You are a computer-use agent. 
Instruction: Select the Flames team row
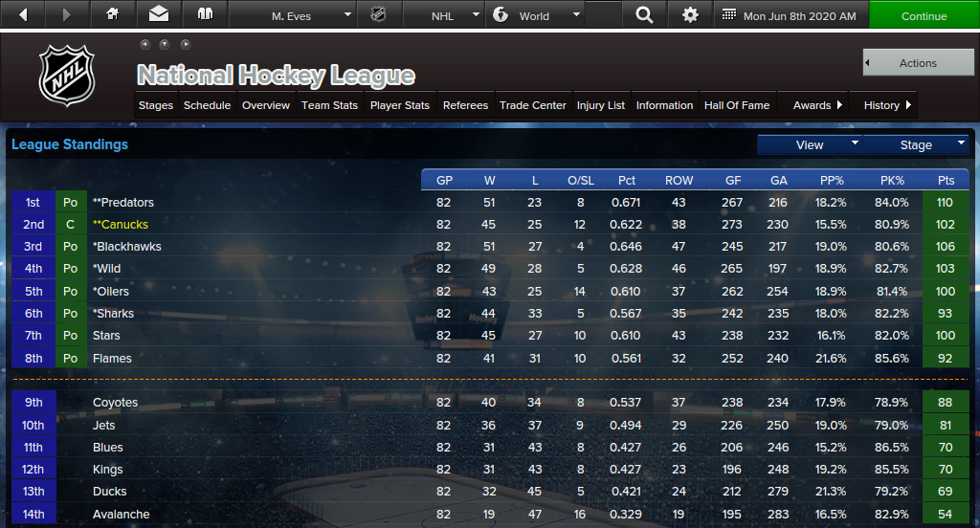click(x=490, y=358)
